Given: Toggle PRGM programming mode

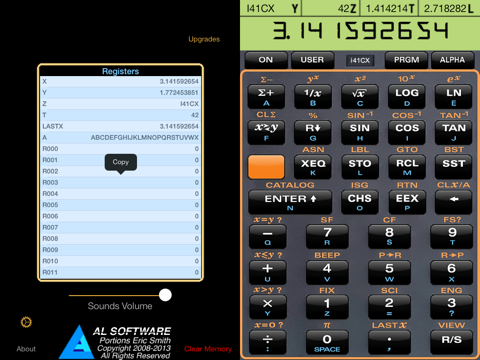Looking at the screenshot, I should [406, 60].
